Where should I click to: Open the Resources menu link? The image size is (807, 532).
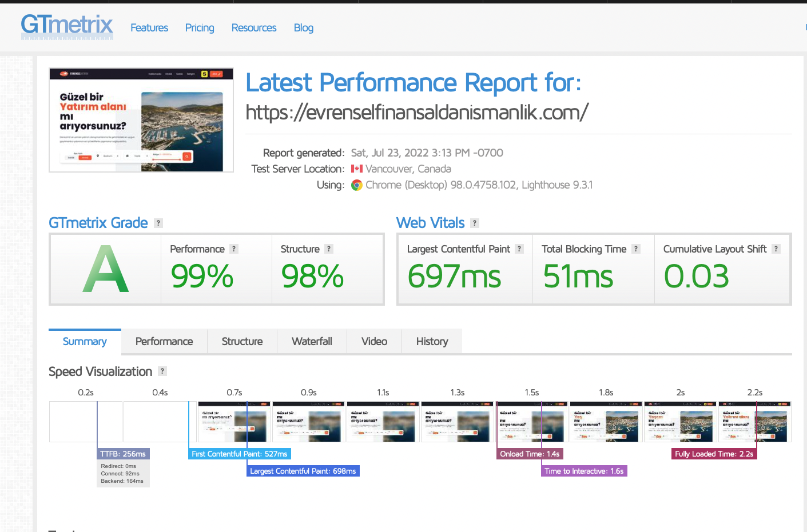coord(254,27)
